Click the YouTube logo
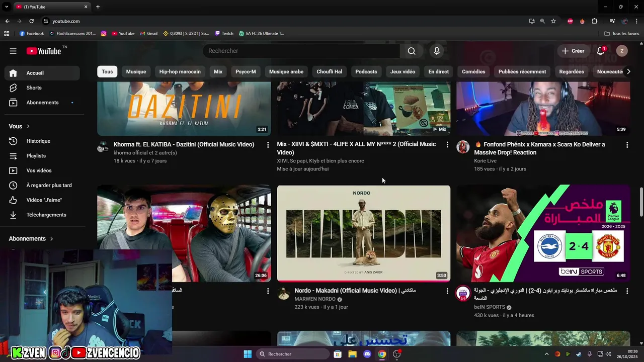Image resolution: width=644 pixels, height=362 pixels. [44, 51]
